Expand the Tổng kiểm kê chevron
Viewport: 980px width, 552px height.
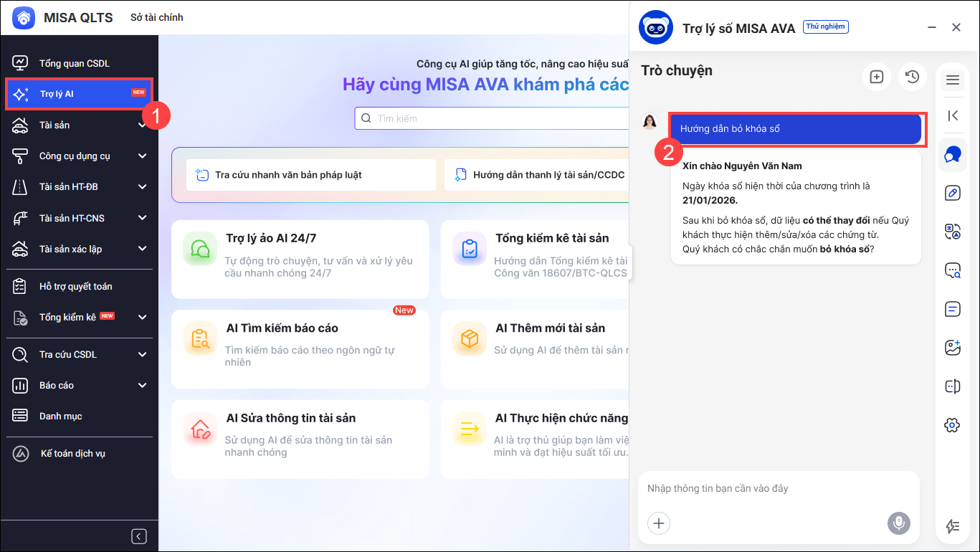pos(142,317)
